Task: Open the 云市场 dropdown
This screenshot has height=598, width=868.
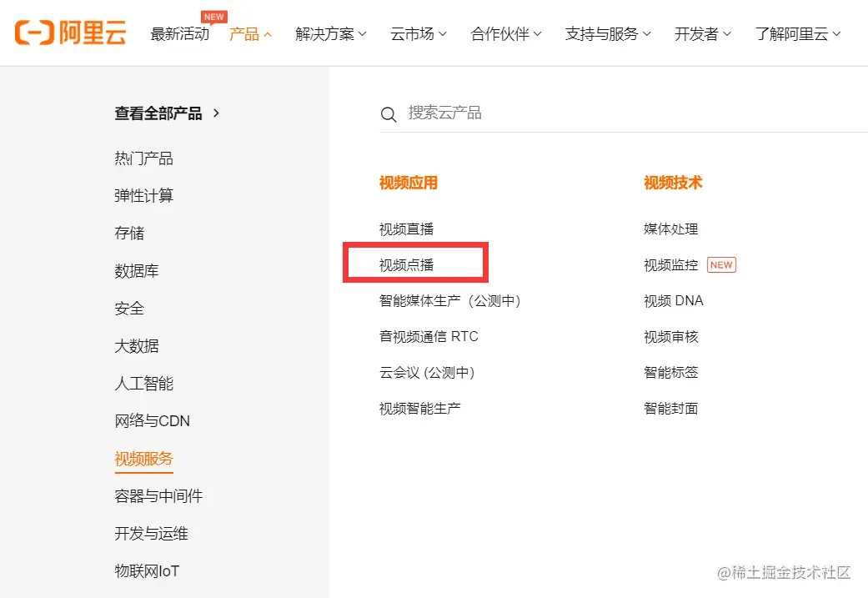Action: (x=418, y=34)
